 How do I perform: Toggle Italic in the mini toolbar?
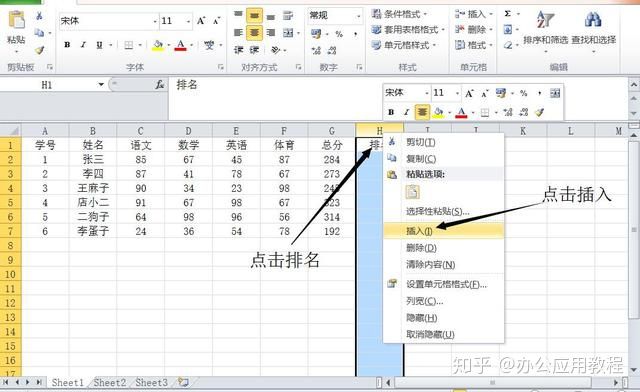(x=406, y=112)
